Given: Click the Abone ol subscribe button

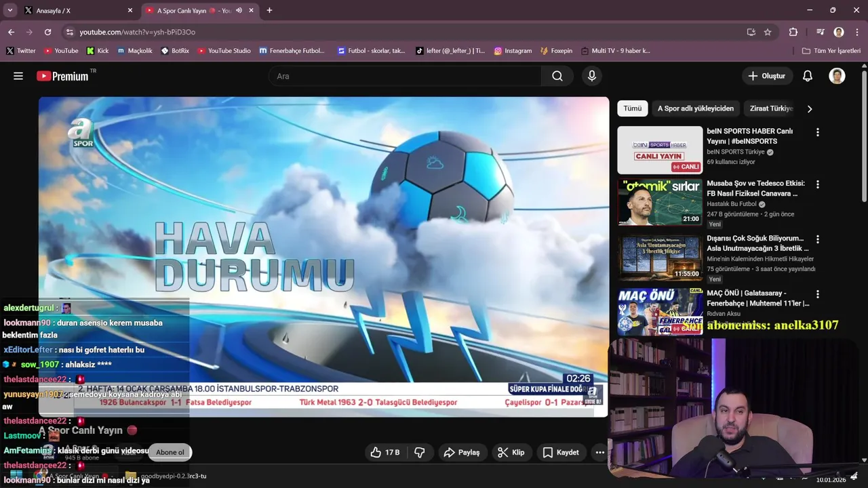Looking at the screenshot, I should tap(170, 452).
